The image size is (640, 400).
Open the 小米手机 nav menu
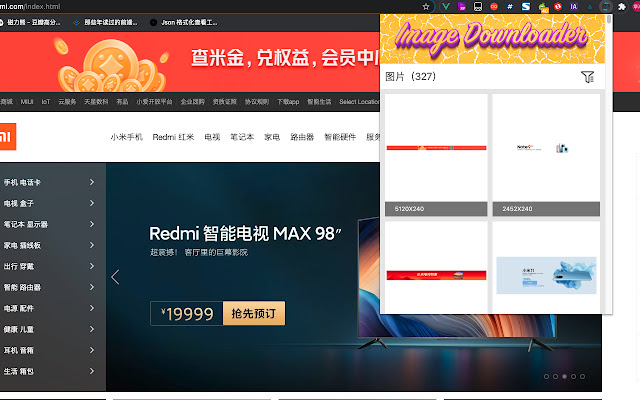tap(127, 137)
